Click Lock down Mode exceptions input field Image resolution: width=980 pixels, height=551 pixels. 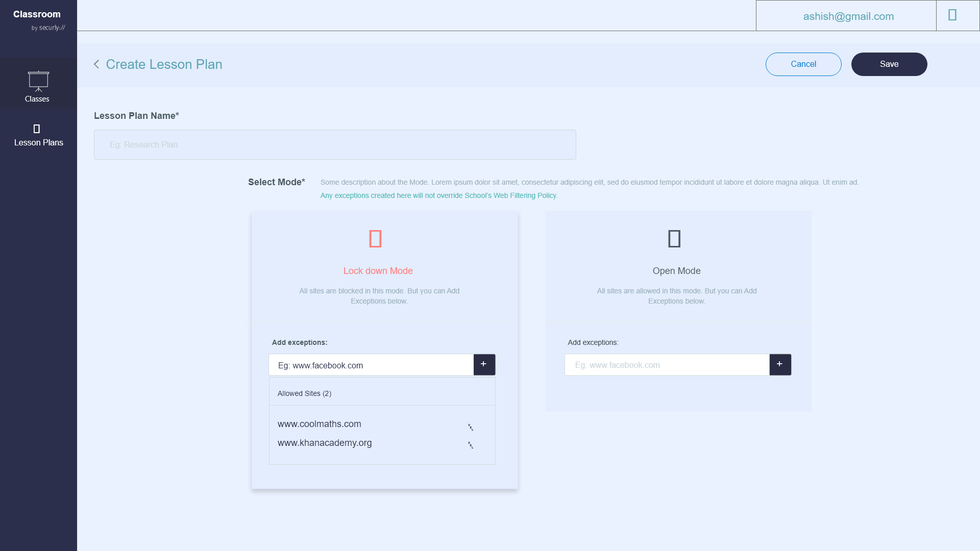(x=371, y=365)
